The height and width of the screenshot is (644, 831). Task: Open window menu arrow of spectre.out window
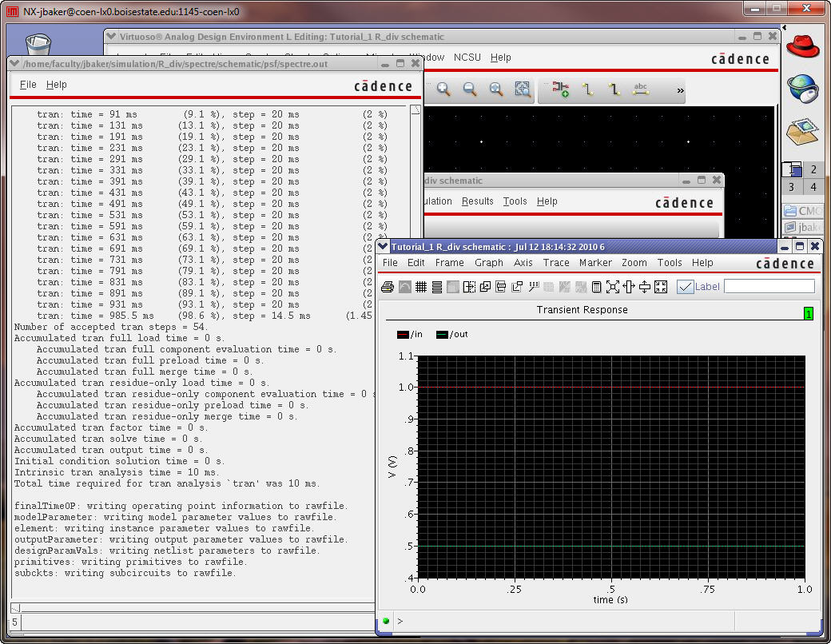click(14, 63)
